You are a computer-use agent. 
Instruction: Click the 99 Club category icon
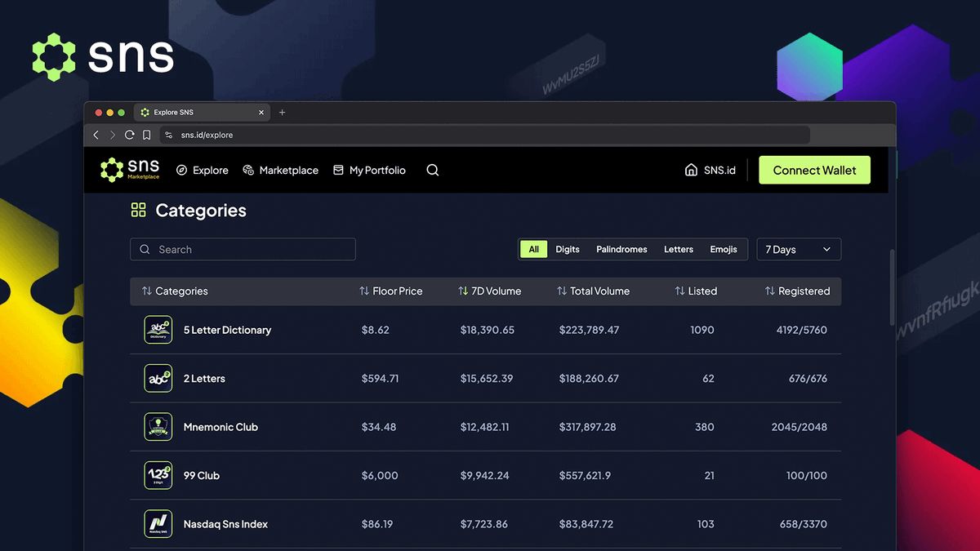click(x=158, y=476)
